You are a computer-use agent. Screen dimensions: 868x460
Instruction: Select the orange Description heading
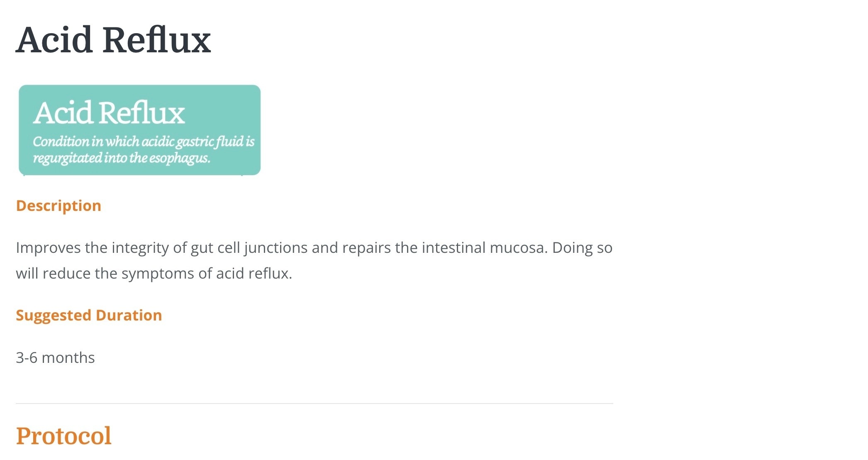point(59,206)
